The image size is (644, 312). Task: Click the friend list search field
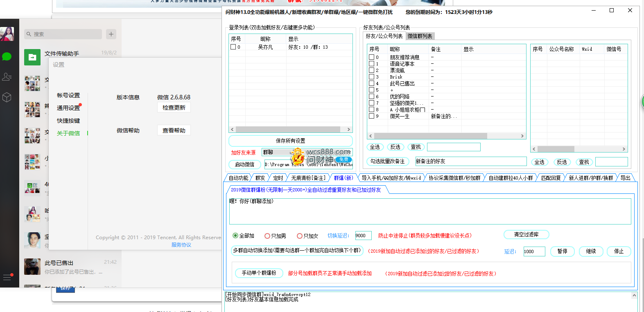click(x=454, y=147)
